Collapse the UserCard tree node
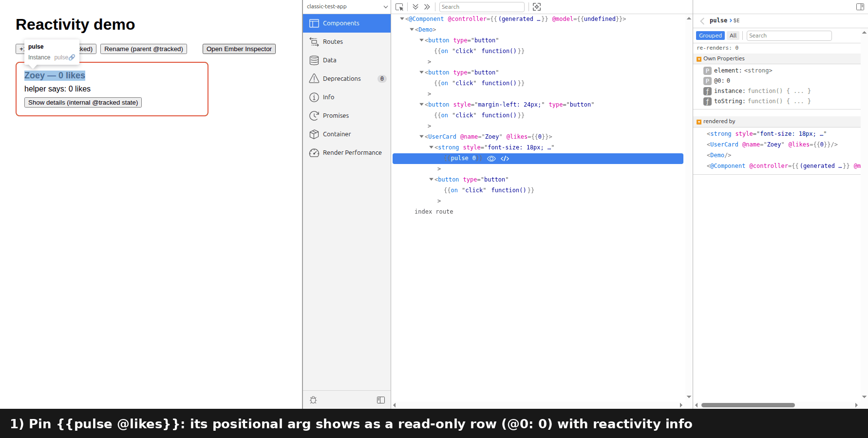 pos(421,137)
